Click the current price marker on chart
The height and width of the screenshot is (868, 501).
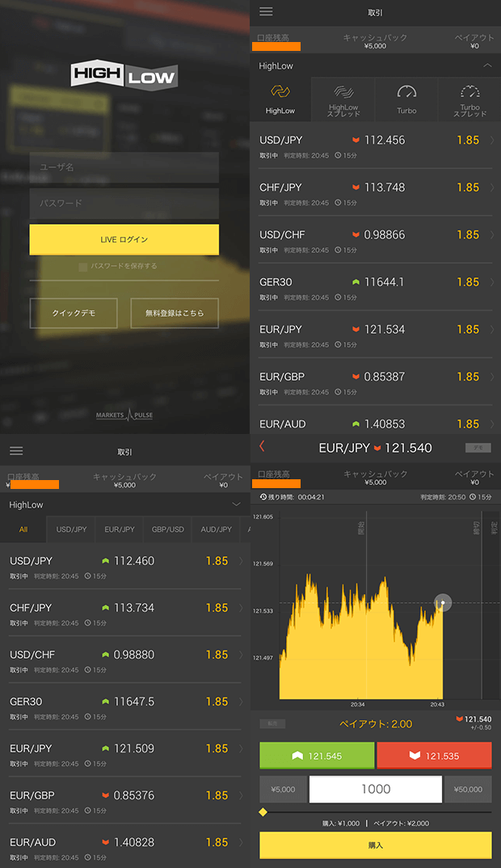tap(443, 602)
